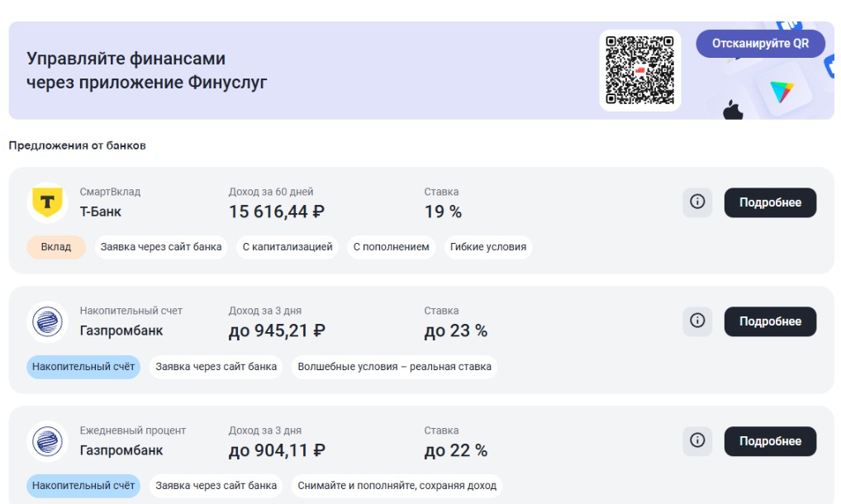
Task: Click the Гибкие условия tag
Action: coord(488,247)
